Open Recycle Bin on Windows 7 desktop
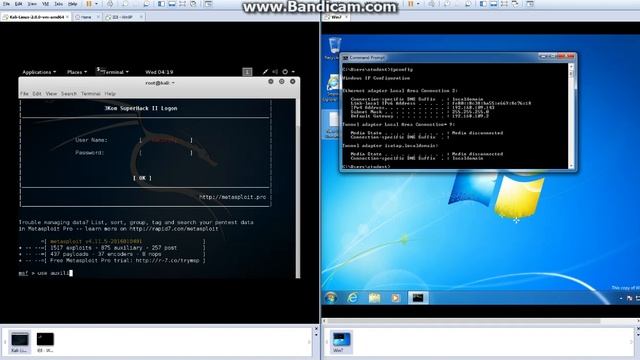Viewport: 640px width, 360px height. (334, 48)
